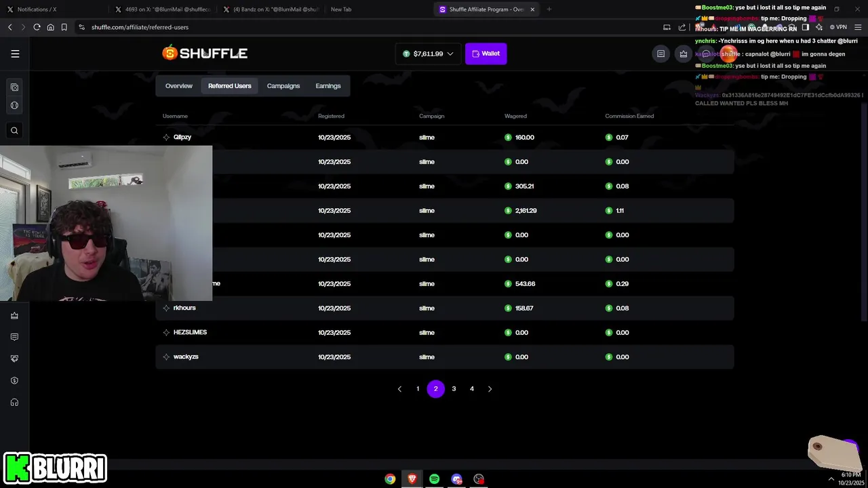Open referred user HEZSLIMES

(190, 332)
